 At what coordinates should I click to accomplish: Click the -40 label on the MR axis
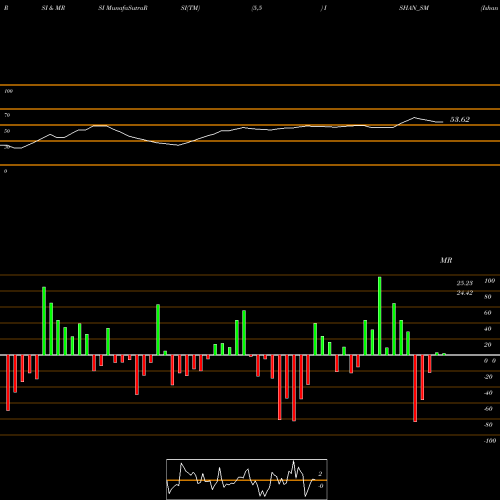coord(488,393)
